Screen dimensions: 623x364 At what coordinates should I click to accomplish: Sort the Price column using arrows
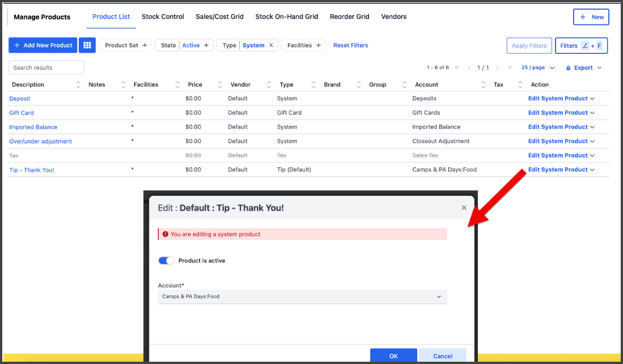(x=218, y=84)
